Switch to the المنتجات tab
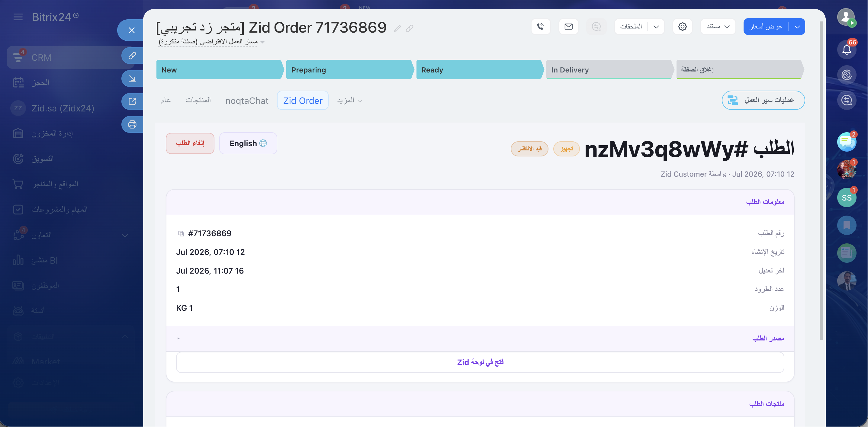The height and width of the screenshot is (427, 868). coord(198,101)
